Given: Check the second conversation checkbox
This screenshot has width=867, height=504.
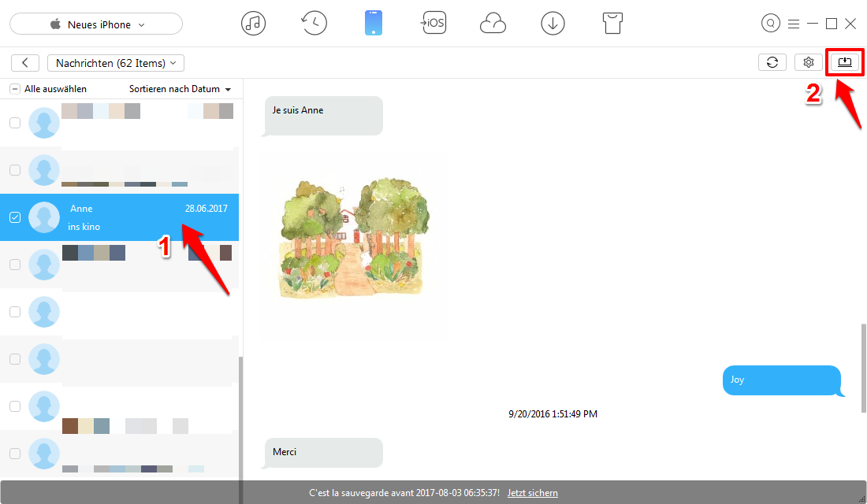Looking at the screenshot, I should click(15, 170).
